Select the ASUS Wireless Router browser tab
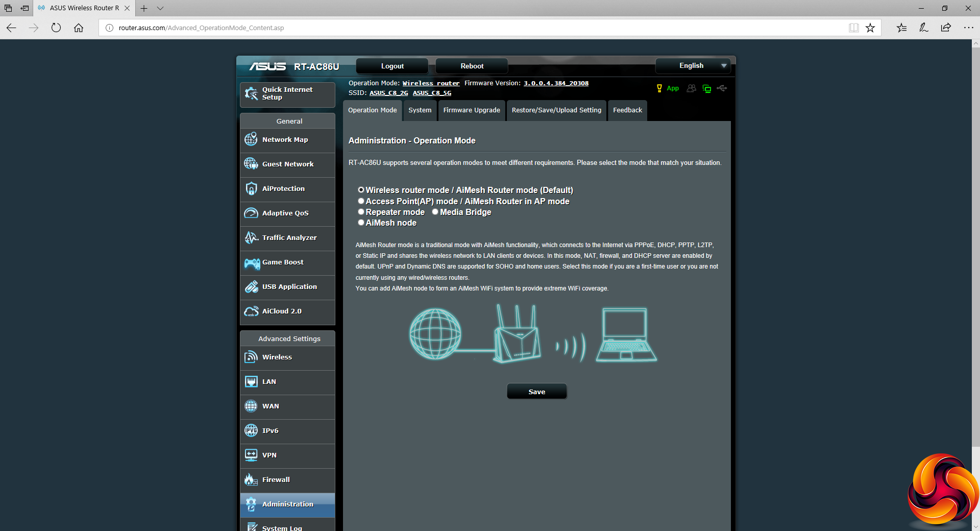This screenshot has width=980, height=531. 84,8
